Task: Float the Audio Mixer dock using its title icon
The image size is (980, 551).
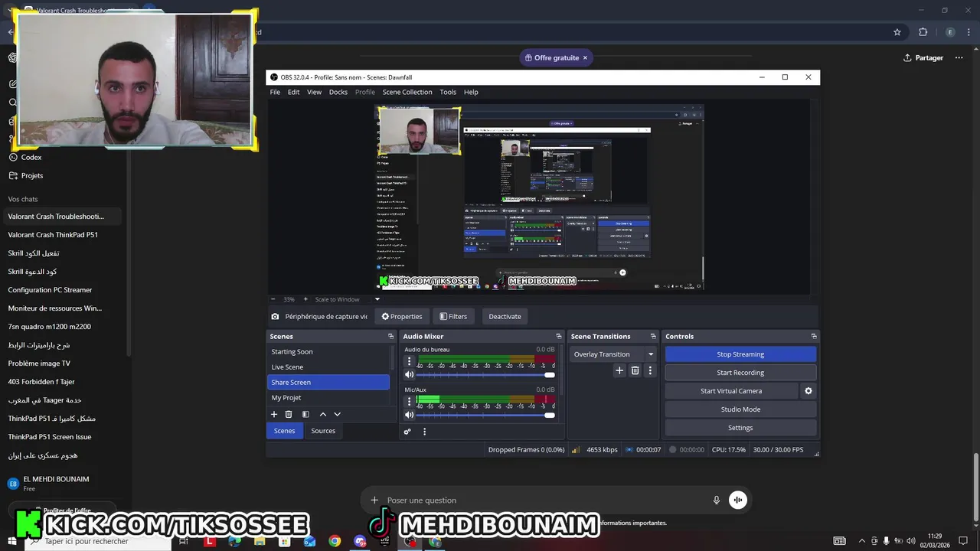Action: [x=558, y=336]
